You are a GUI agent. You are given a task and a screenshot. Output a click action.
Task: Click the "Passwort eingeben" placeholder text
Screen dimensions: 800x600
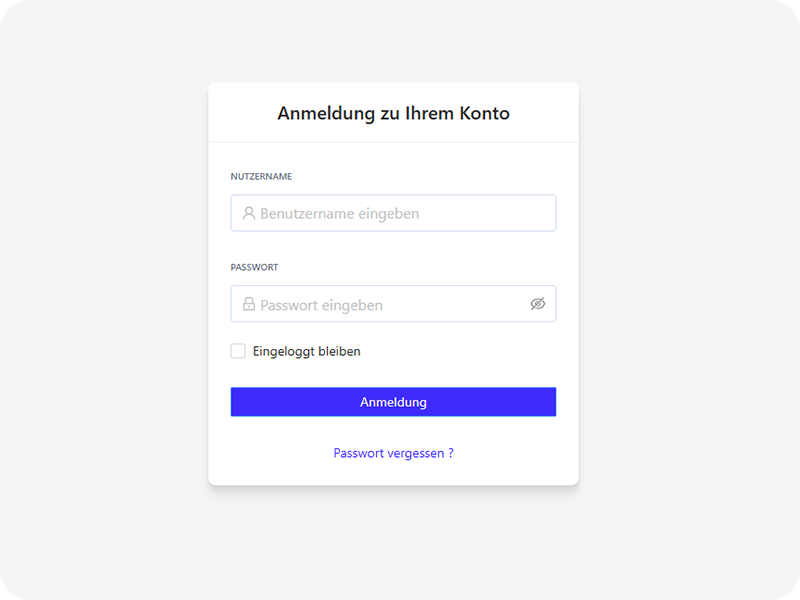click(x=321, y=305)
